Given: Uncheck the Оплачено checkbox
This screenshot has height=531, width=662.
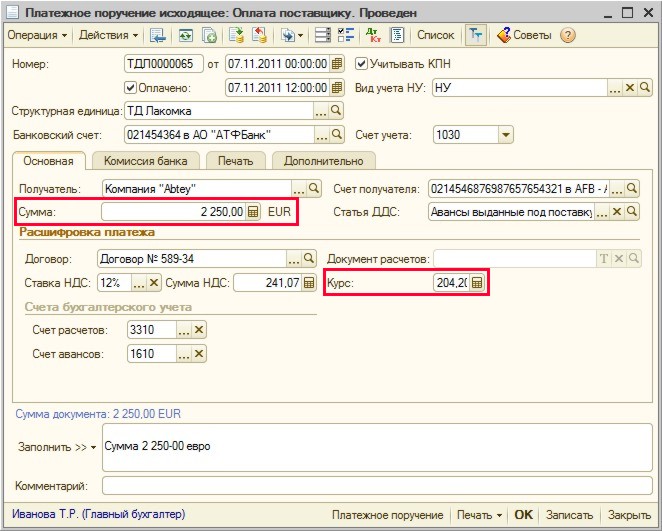Looking at the screenshot, I should [130, 87].
